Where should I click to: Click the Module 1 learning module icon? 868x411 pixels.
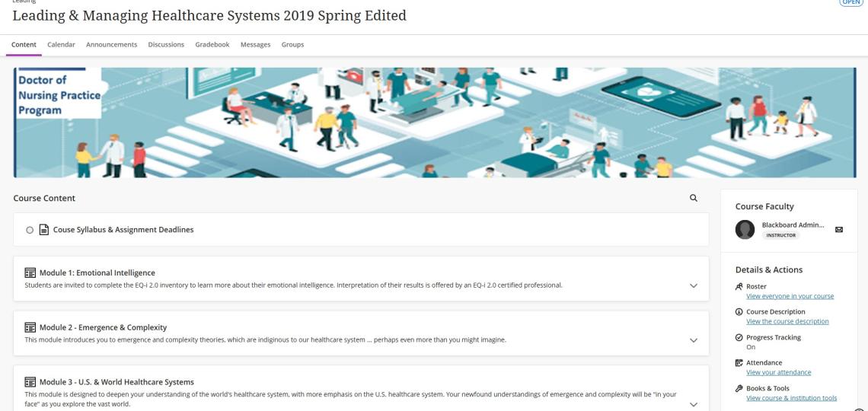pyautogui.click(x=30, y=272)
